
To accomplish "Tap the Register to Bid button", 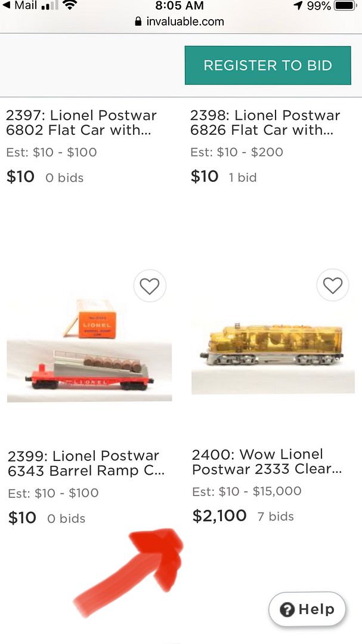I will (268, 66).
